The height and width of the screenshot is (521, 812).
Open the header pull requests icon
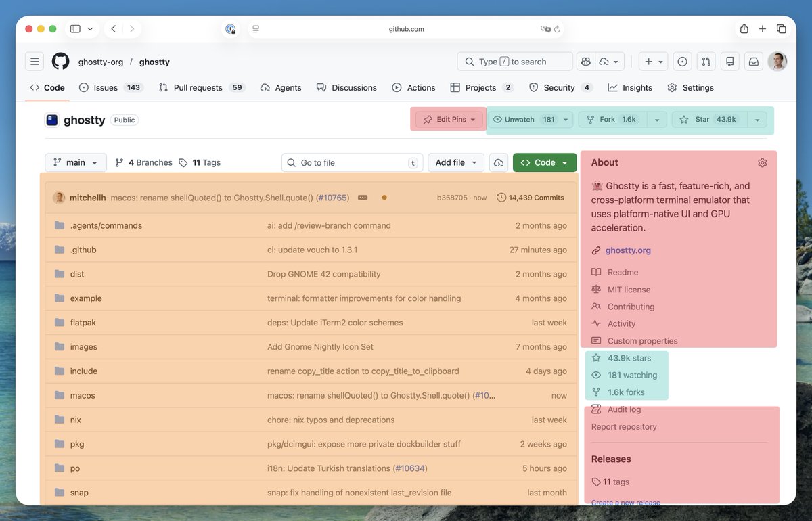tap(706, 62)
